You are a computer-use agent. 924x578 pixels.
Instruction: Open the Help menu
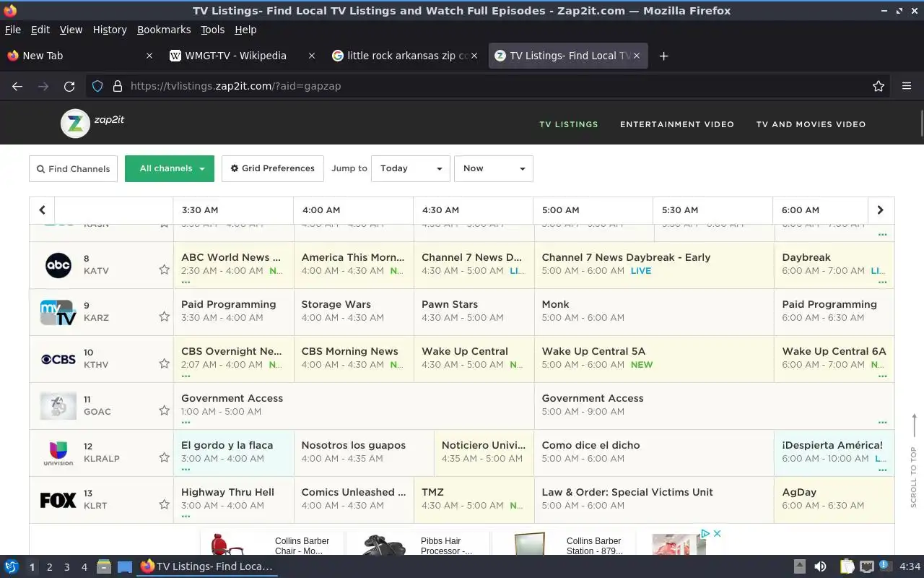pos(245,30)
